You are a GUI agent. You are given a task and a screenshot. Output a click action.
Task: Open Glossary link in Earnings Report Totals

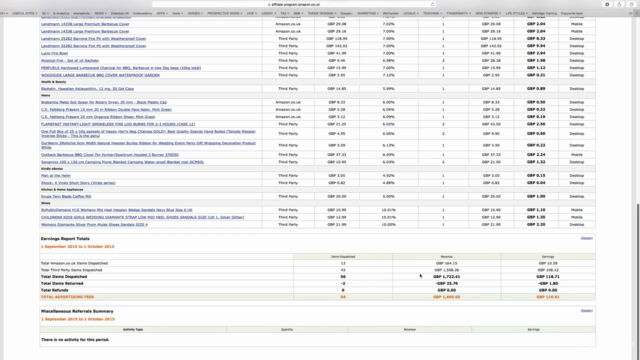[587, 238]
